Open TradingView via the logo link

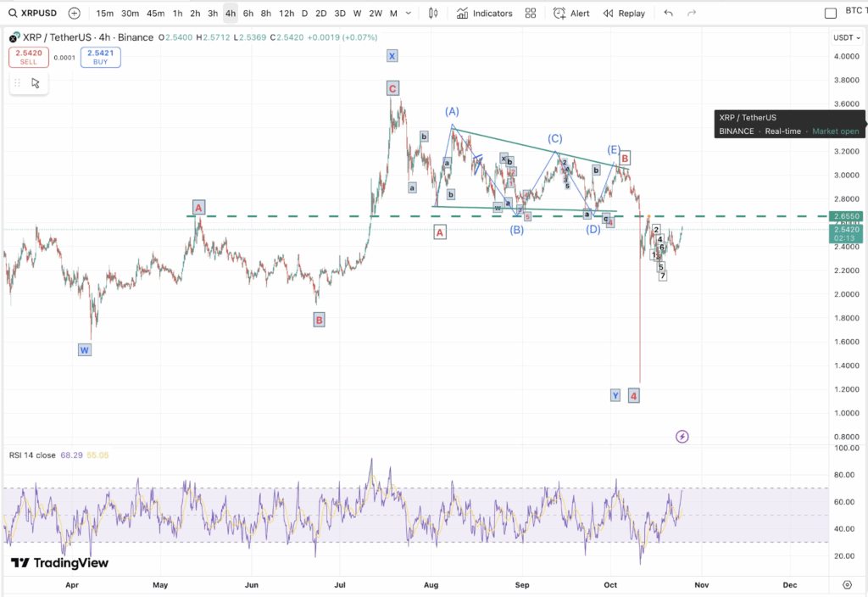[x=61, y=563]
